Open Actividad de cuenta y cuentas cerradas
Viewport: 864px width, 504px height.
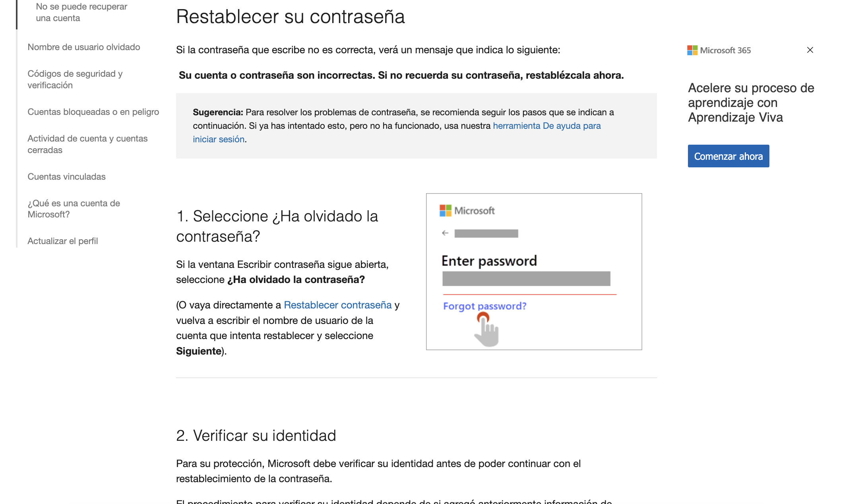coord(87,144)
